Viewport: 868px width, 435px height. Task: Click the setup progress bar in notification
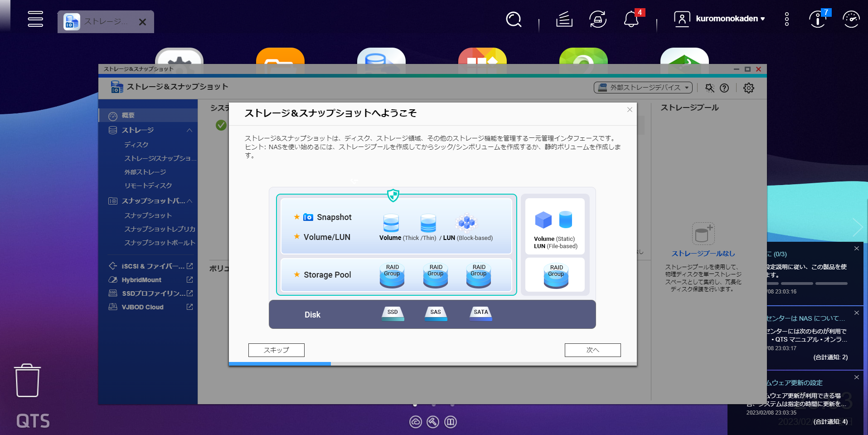point(807,283)
